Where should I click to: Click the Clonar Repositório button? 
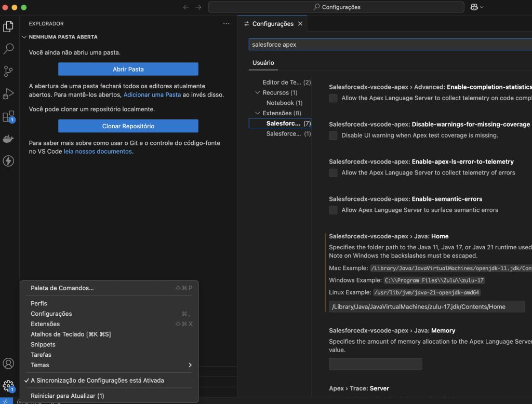pyautogui.click(x=128, y=126)
